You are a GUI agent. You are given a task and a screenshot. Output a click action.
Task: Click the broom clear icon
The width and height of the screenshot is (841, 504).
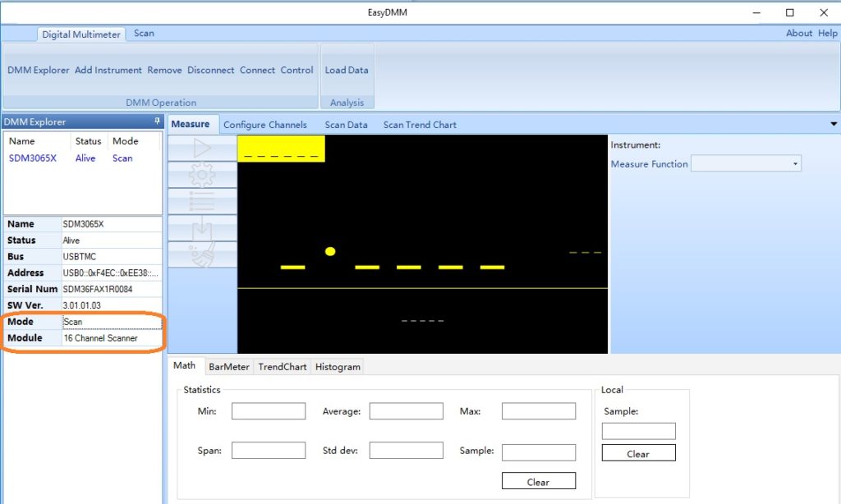(202, 254)
